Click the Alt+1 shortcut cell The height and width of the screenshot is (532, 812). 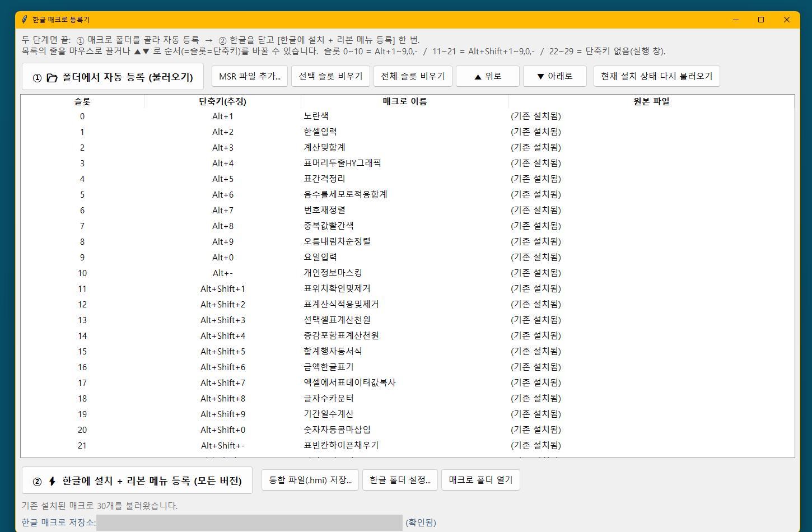[x=223, y=116]
